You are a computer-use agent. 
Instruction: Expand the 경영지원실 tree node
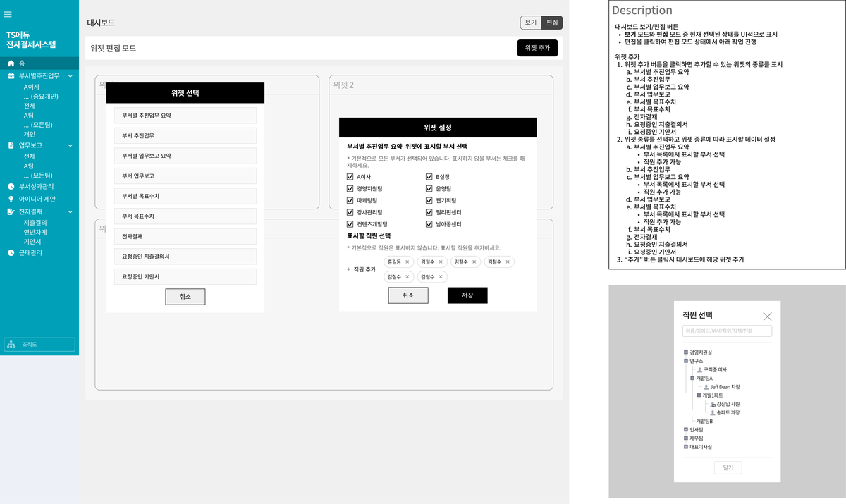tap(685, 352)
